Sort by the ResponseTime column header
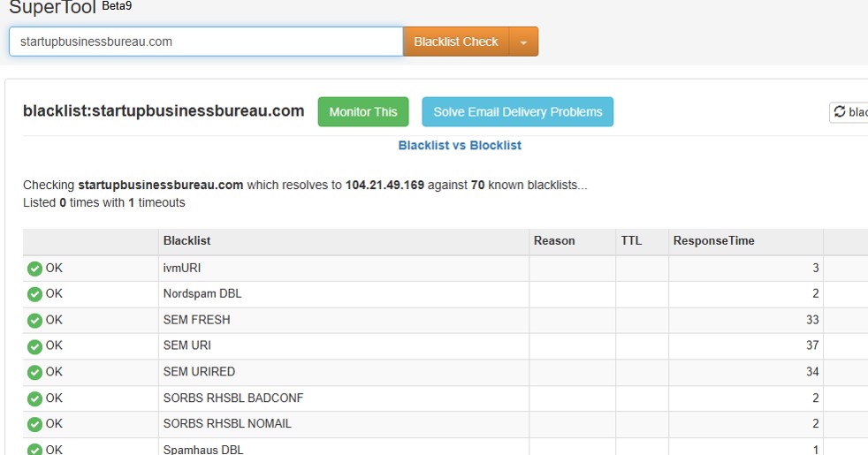Viewport: 868px width, 455px height. (713, 240)
